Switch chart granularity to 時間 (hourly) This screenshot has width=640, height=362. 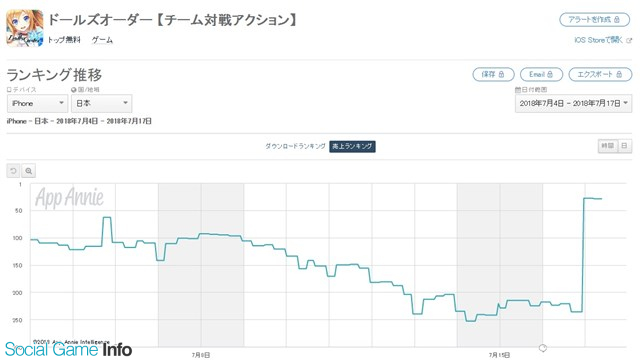607,146
